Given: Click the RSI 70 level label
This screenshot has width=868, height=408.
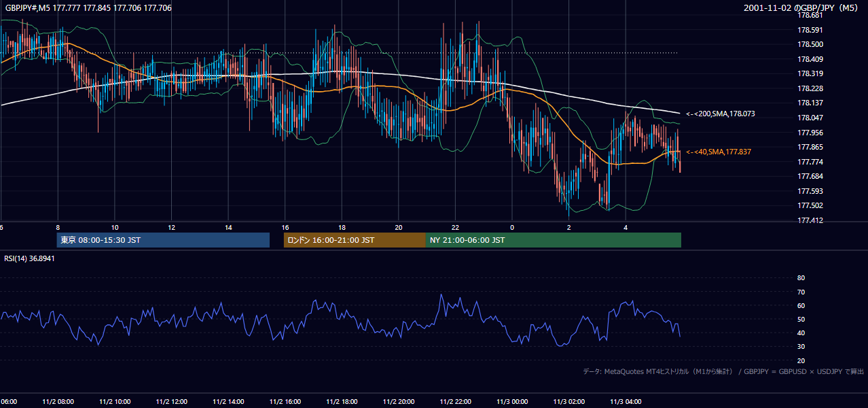Looking at the screenshot, I should 801,292.
